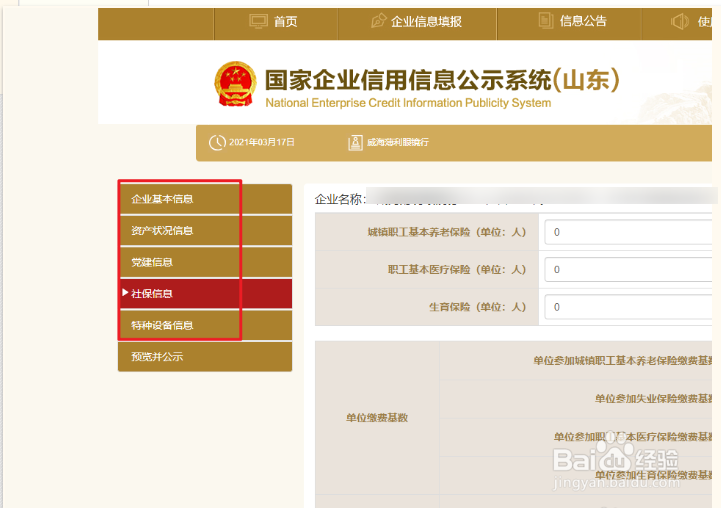
Task: Select 资产状况信息 in the sidebar
Action: click(205, 231)
